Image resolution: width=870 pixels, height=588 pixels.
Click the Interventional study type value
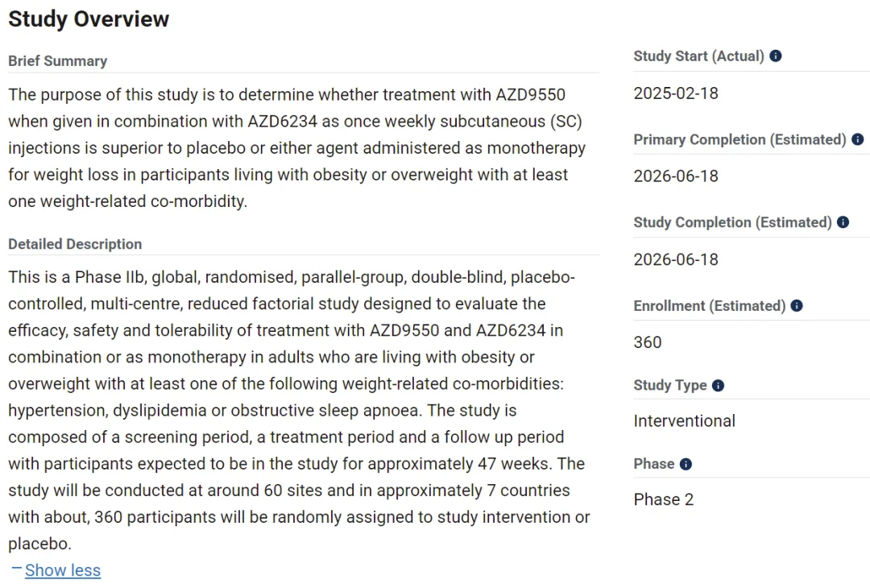[684, 421]
